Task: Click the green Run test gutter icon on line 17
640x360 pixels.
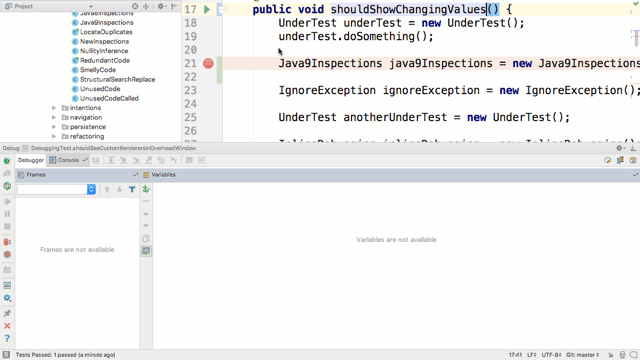Action: point(207,9)
